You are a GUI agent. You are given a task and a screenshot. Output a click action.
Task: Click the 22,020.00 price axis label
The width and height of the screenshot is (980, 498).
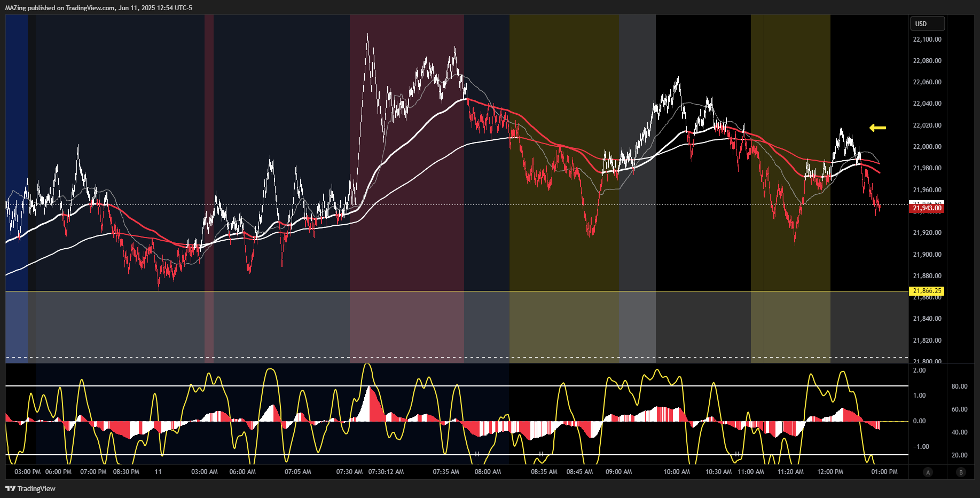click(x=927, y=125)
